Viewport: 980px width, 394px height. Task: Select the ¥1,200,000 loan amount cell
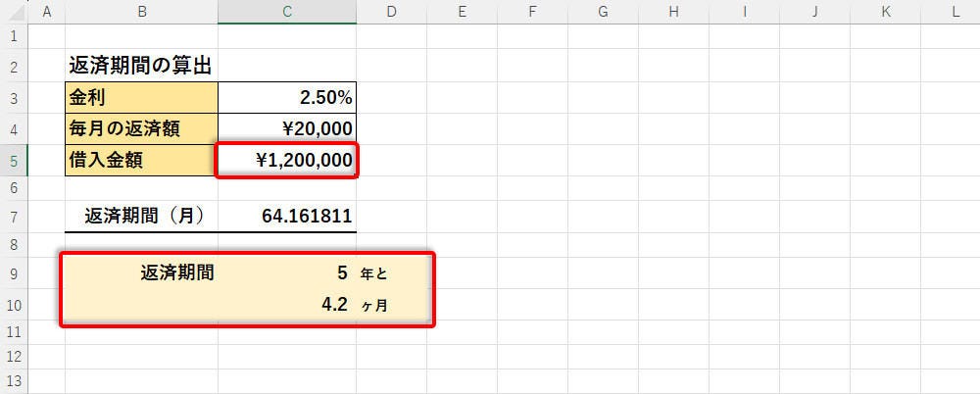pyautogui.click(x=286, y=160)
